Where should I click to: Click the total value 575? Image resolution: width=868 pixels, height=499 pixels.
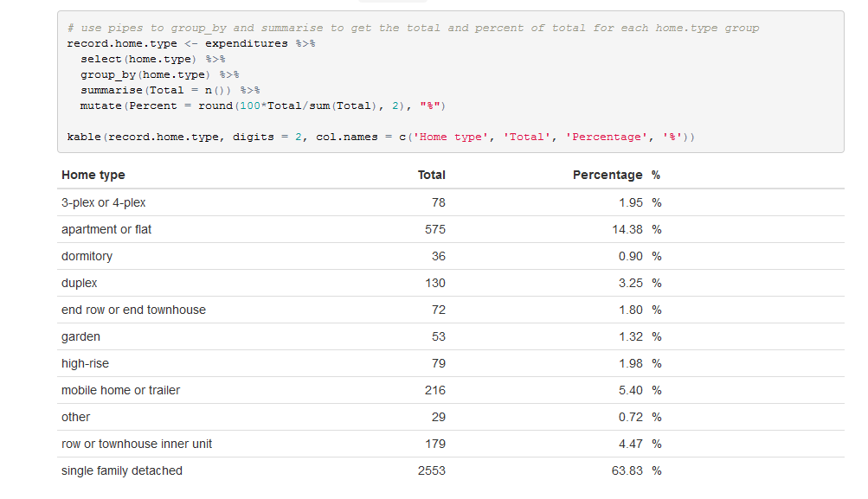click(x=435, y=229)
